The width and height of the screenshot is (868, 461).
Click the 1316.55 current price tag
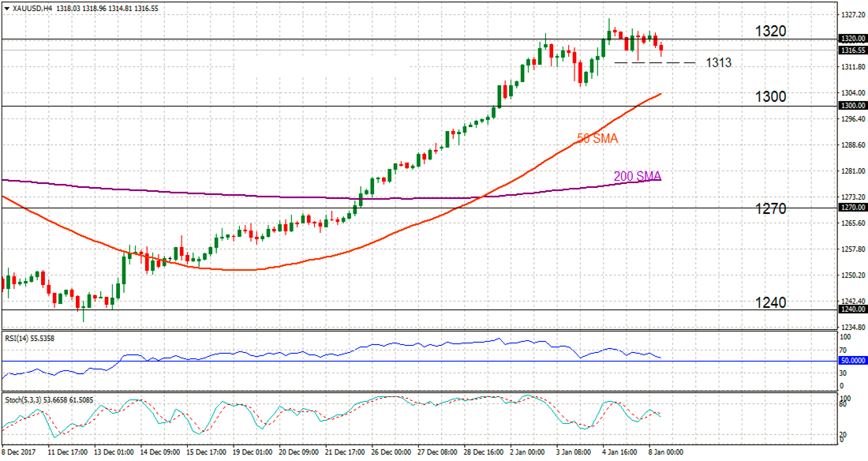852,50
